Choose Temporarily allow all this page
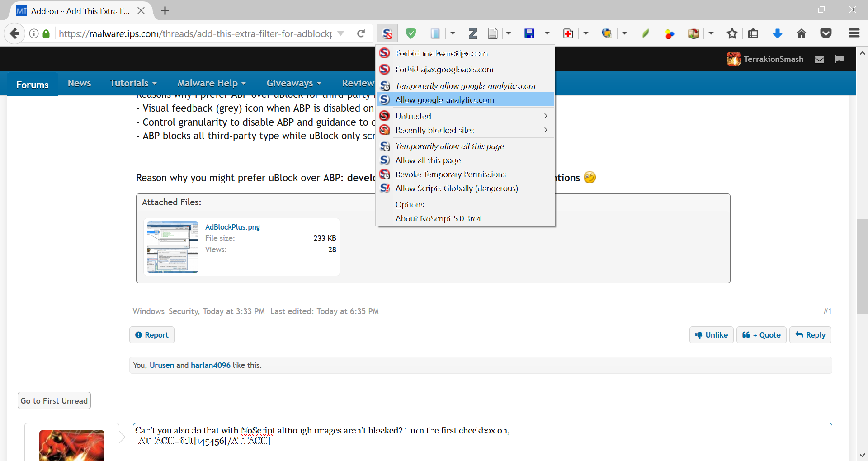Screen dimensions: 868x461 pyautogui.click(x=465, y=146)
